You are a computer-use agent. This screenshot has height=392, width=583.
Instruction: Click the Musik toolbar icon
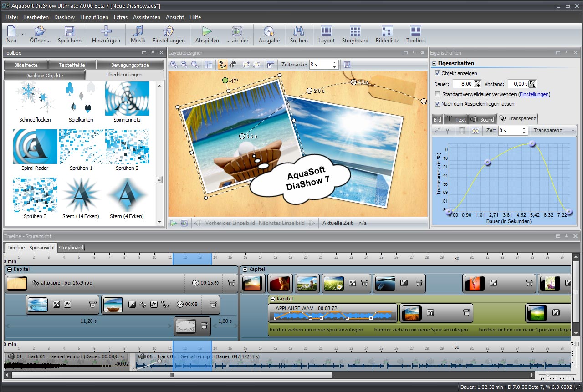(x=138, y=31)
